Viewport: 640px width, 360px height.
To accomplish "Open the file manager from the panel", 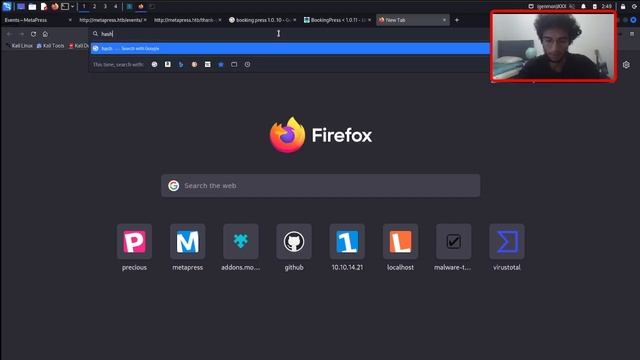I will (x=32, y=7).
